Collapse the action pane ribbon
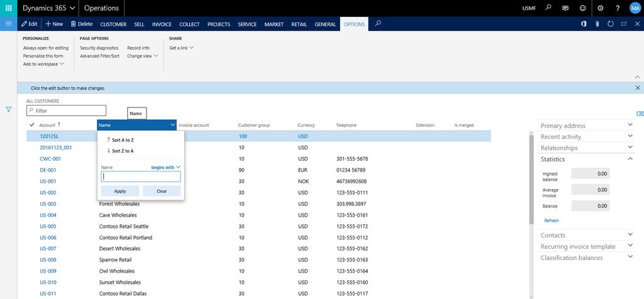Screen dimensions: 644x299 coord(638,77)
